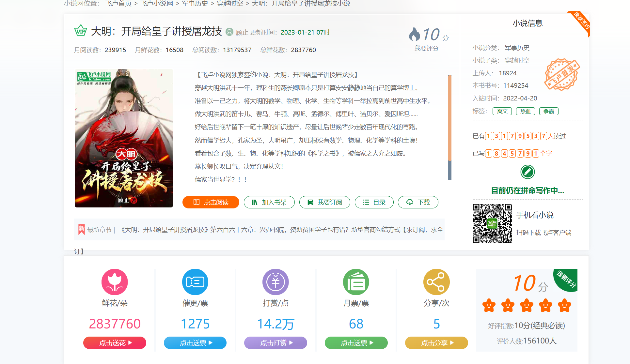Click the 14.2万 tipping total

pyautogui.click(x=276, y=324)
